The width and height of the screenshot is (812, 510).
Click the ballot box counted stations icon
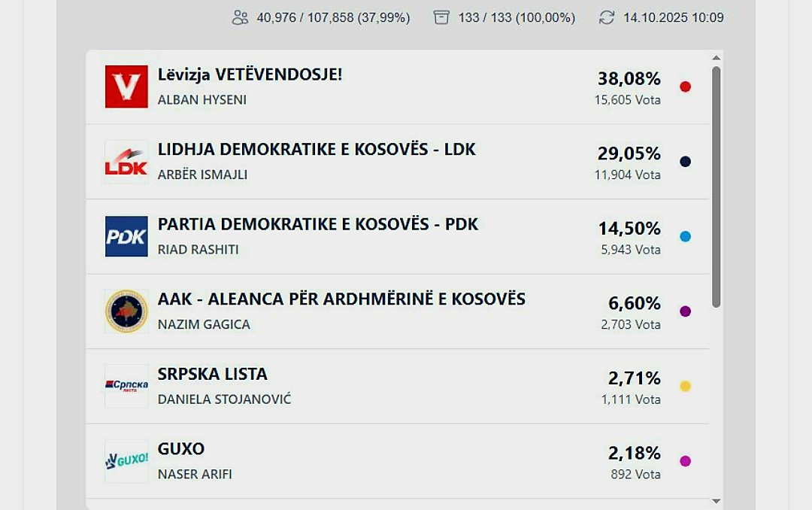pos(441,17)
